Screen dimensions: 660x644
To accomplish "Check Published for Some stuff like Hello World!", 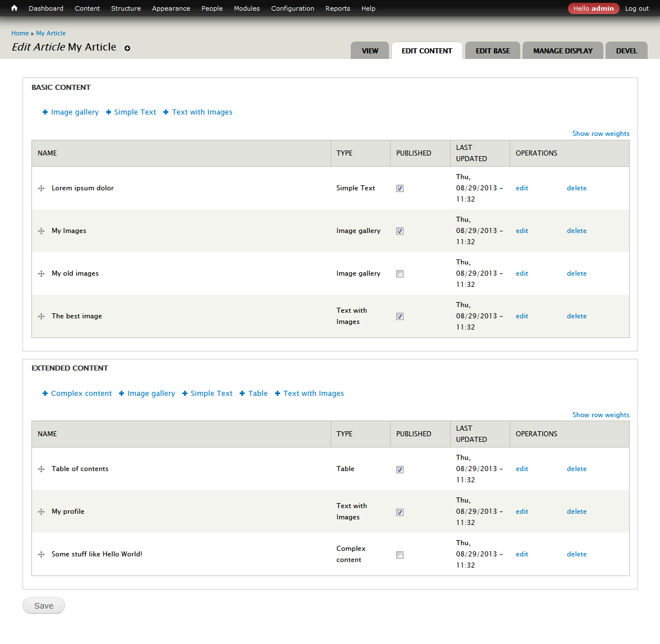I will (400, 555).
